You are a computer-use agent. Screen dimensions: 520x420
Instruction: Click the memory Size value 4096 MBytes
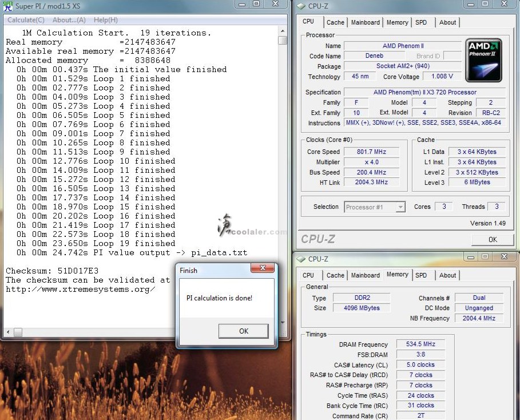(362, 308)
